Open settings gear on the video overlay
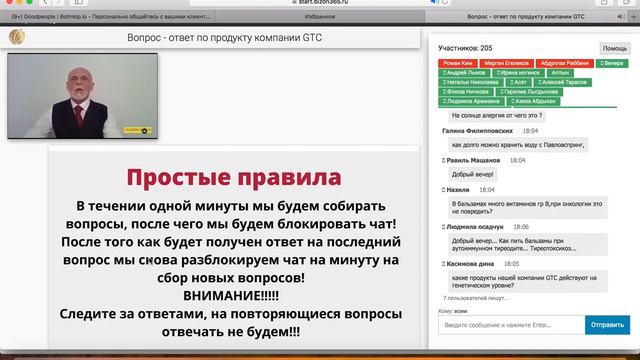 (144, 131)
